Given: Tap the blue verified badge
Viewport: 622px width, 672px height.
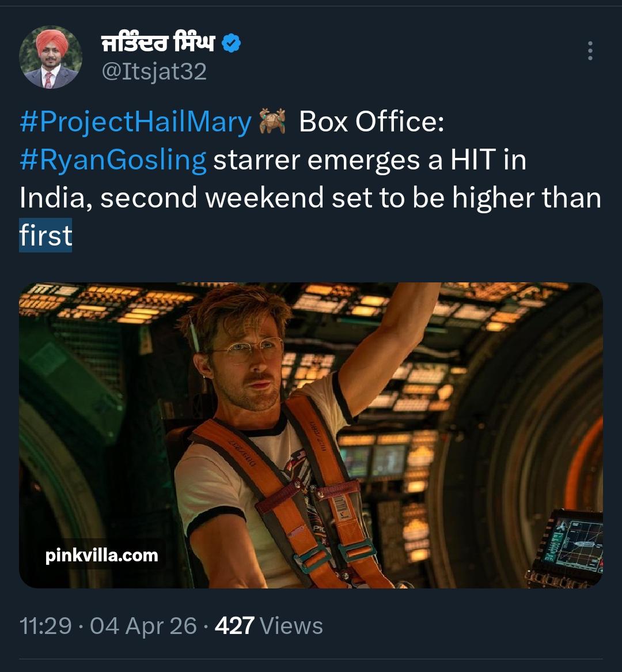Looking at the screenshot, I should click(232, 43).
